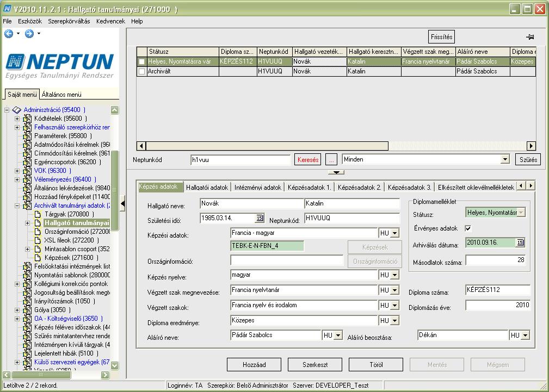Expand the Hallgató tanulmányai node
Screen dimensions: 549x392
click(28, 223)
